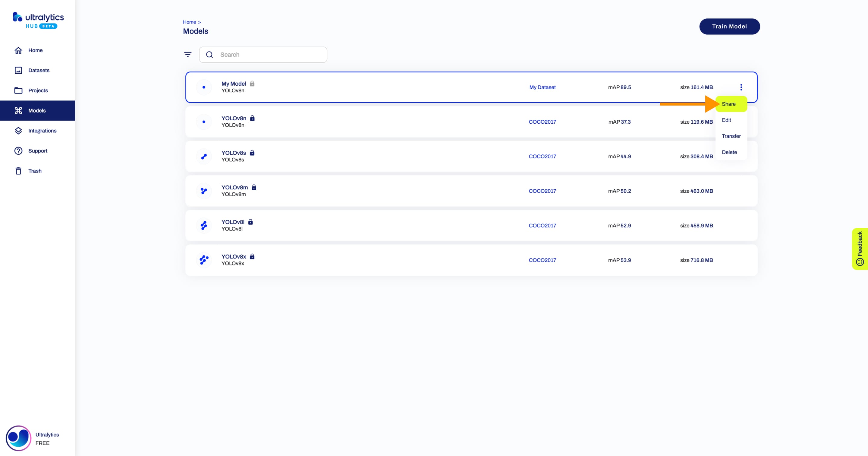Toggle the status dot for YOLOv8s model
Screen dimensions: 868x456
(x=203, y=156)
